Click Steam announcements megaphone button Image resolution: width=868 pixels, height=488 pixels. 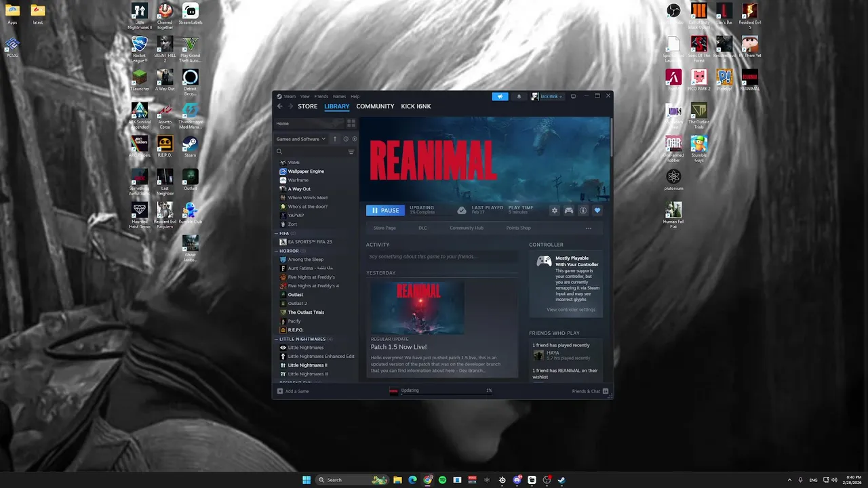(x=500, y=96)
